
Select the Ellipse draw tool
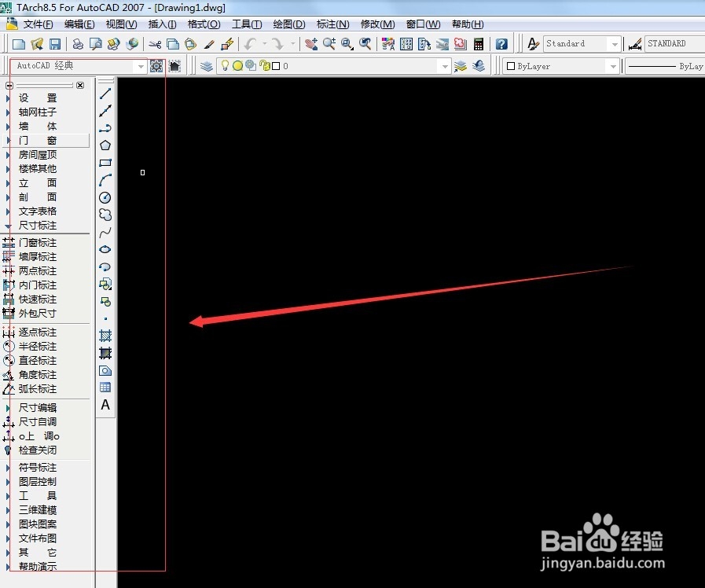(105, 249)
